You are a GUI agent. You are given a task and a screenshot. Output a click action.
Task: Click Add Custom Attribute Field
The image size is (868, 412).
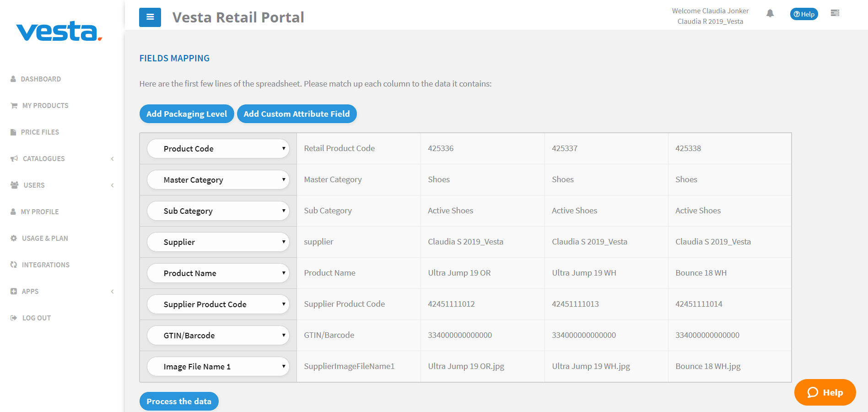(297, 114)
